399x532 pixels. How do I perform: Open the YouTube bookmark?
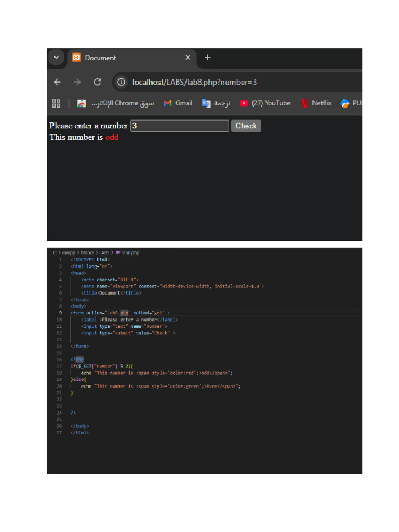(265, 103)
